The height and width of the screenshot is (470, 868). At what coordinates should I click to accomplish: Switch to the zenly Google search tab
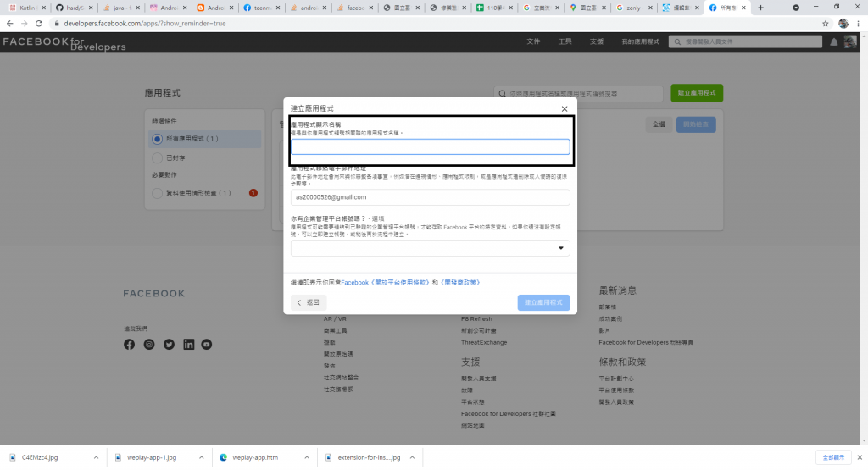click(634, 8)
